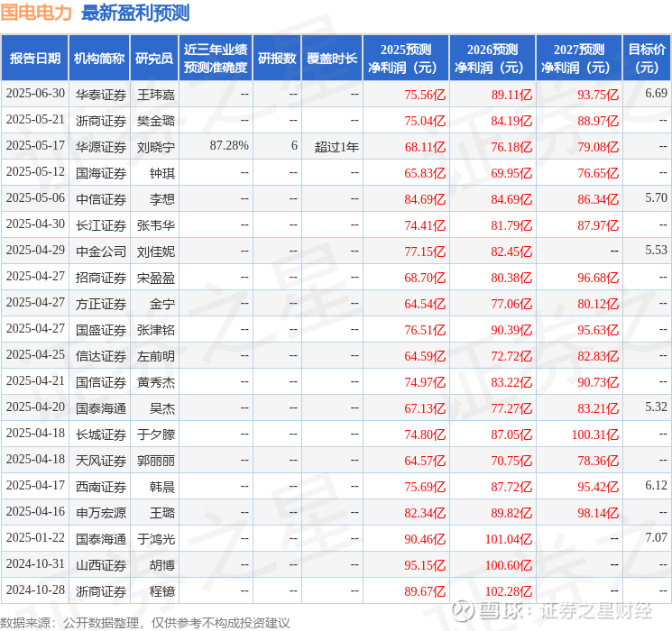The image size is (672, 631).
Task: Click the target price 6.12
Action: point(656,485)
